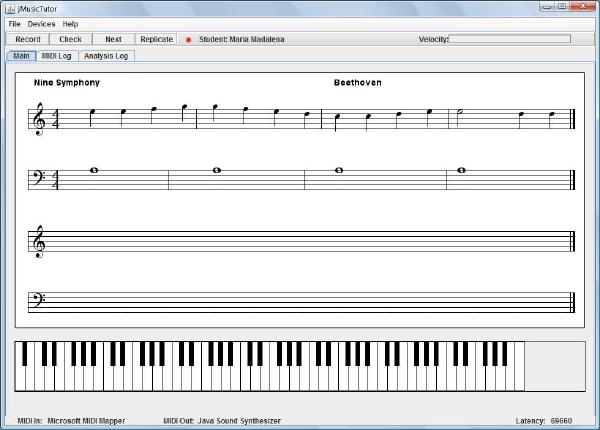Switch to the Analysis Log tab
The width and height of the screenshot is (600, 430).
106,56
